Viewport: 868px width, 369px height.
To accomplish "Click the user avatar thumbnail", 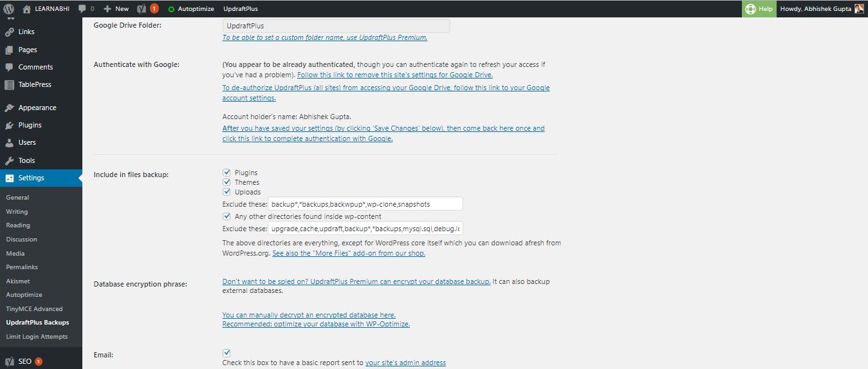I will [x=859, y=9].
